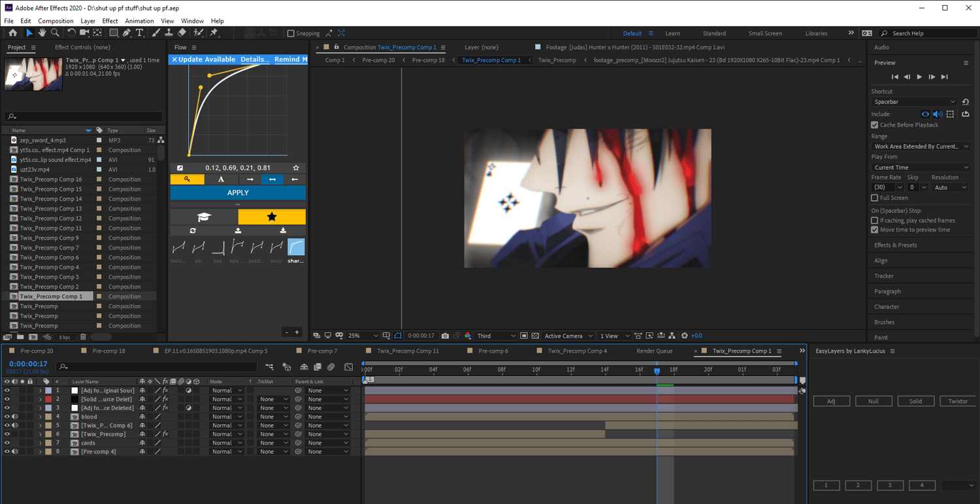Enable Full Screen preview checkbox
Screen dimensions: 980x504
coord(875,198)
